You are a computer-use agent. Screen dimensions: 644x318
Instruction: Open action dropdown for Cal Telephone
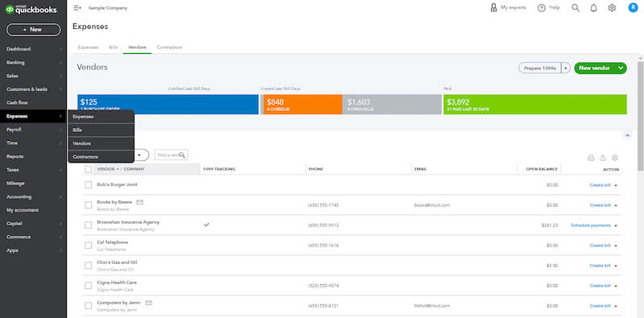tap(616, 246)
